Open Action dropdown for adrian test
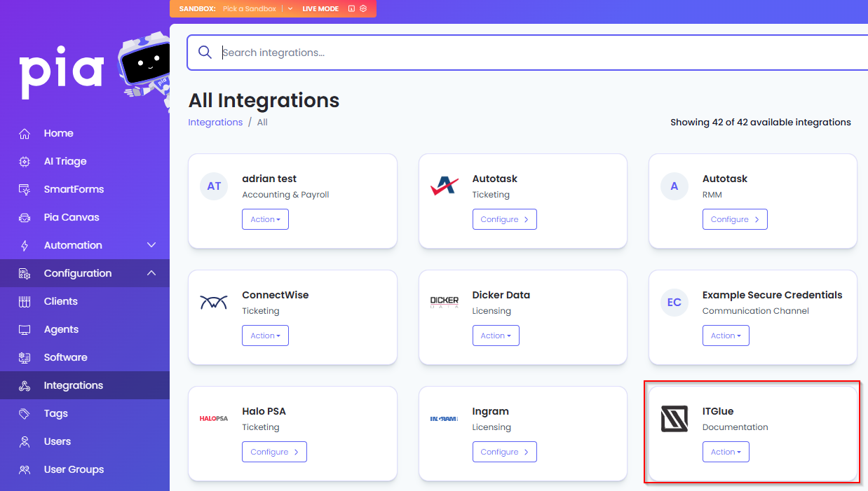This screenshot has width=868, height=491. pos(265,219)
